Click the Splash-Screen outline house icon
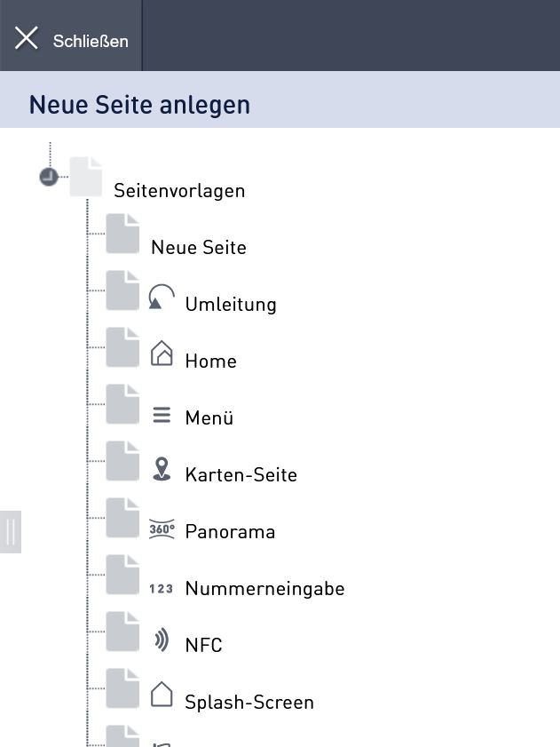Screen dimensions: 560x747 [x=162, y=694]
